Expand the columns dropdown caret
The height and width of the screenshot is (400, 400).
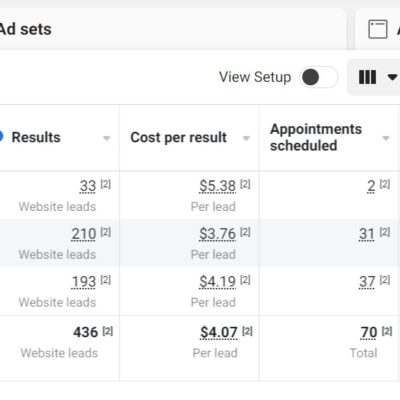[x=393, y=77]
